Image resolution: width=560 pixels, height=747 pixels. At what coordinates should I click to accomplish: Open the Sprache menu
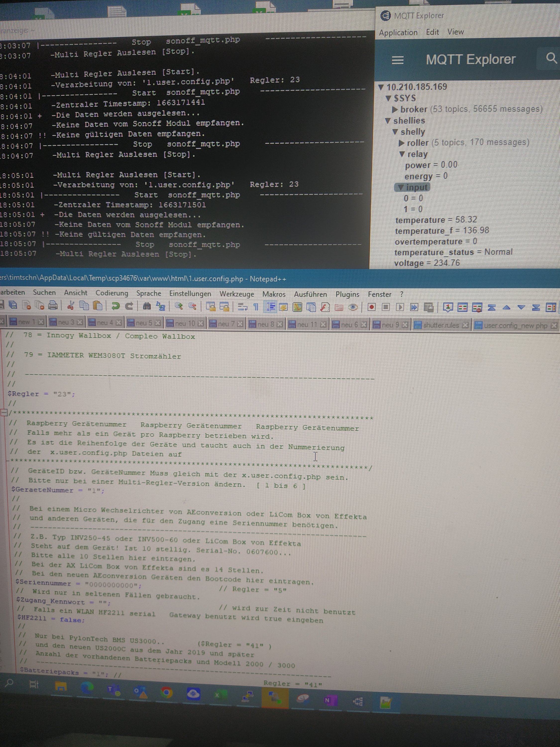pos(149,294)
